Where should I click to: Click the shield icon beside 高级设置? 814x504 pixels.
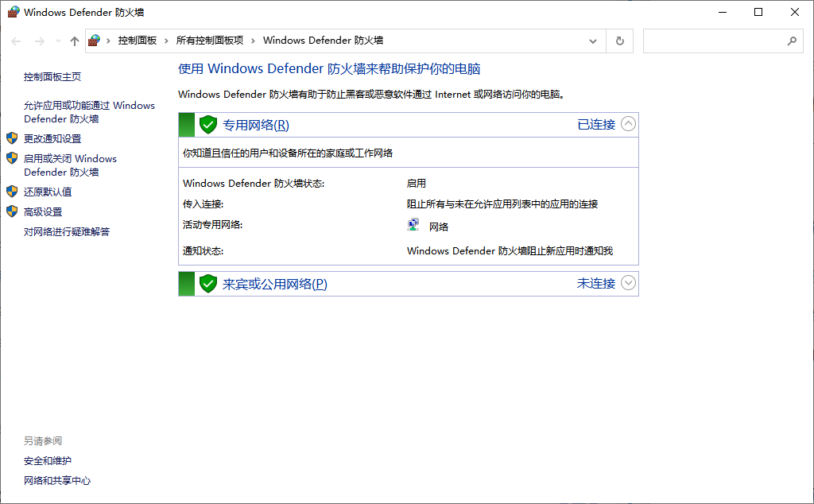[x=12, y=211]
